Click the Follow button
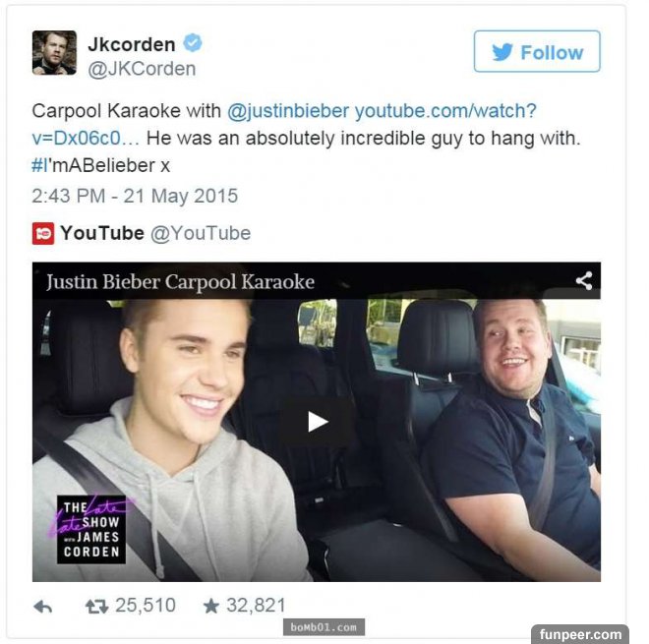Screen dimensions: 649x644 pos(537,51)
